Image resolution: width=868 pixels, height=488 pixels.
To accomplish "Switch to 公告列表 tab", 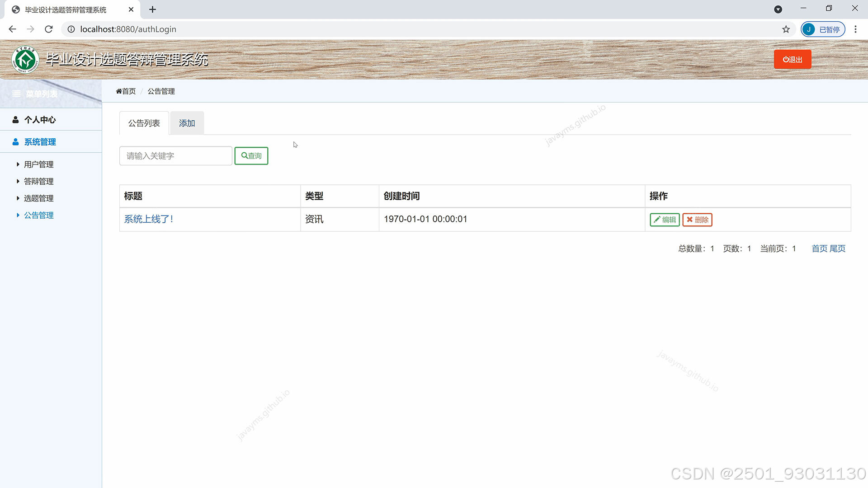I will (x=144, y=123).
